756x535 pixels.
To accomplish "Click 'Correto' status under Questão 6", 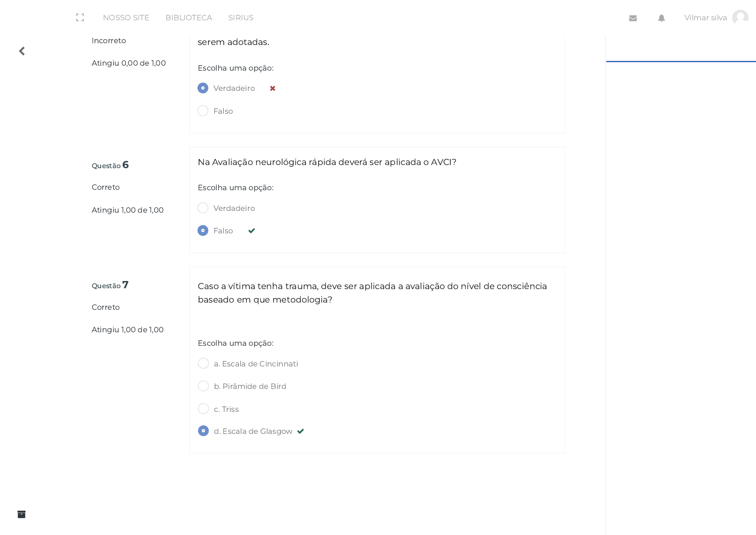I will (106, 187).
